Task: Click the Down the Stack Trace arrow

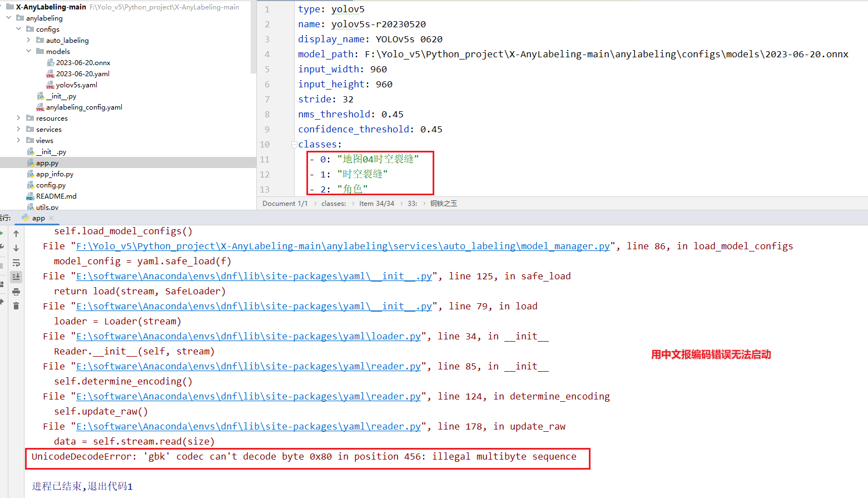Action: 16,248
